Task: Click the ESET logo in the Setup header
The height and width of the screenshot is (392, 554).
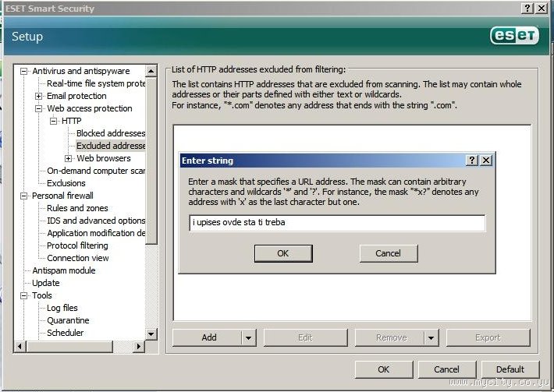Action: pos(514,36)
